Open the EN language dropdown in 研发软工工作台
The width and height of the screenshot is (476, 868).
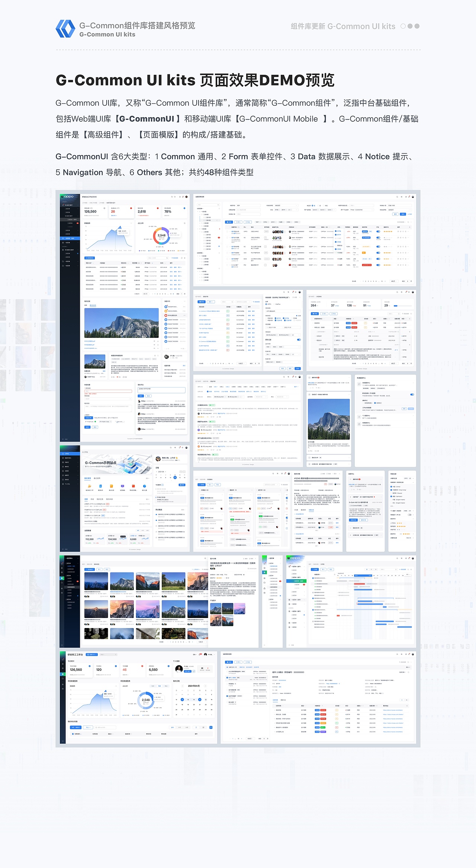195,654
